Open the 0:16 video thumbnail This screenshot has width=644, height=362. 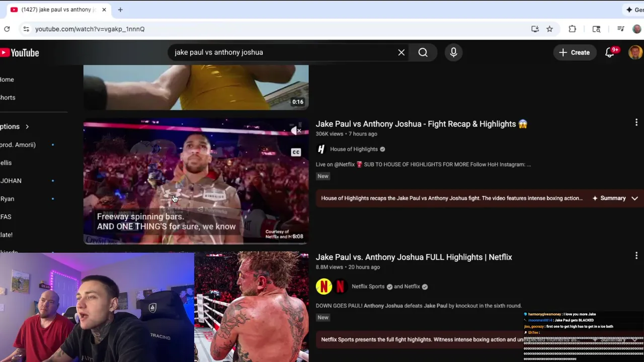(x=196, y=87)
